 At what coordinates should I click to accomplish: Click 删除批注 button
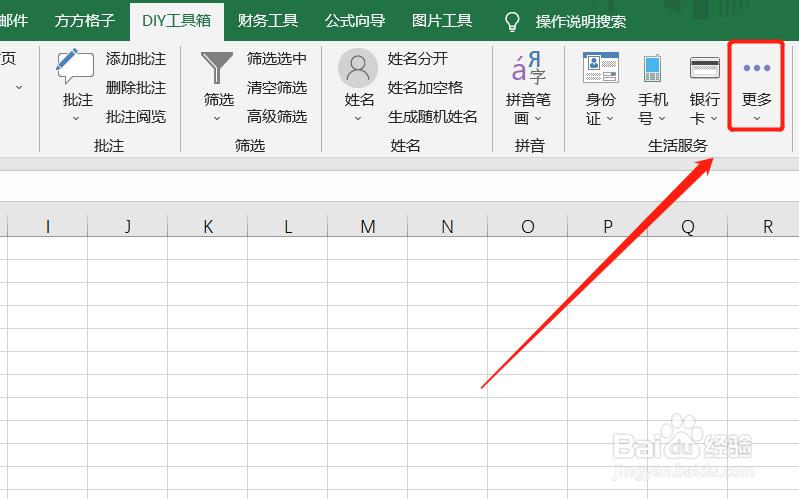(136, 88)
